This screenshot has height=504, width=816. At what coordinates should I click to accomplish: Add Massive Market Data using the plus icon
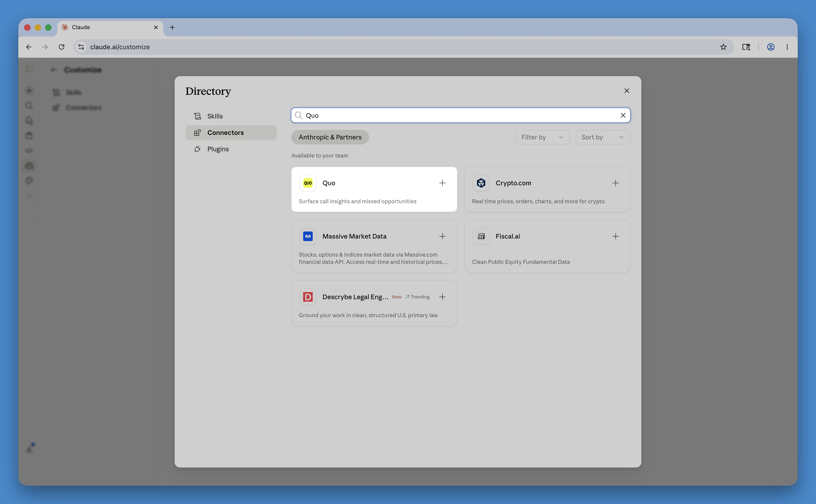tap(442, 236)
